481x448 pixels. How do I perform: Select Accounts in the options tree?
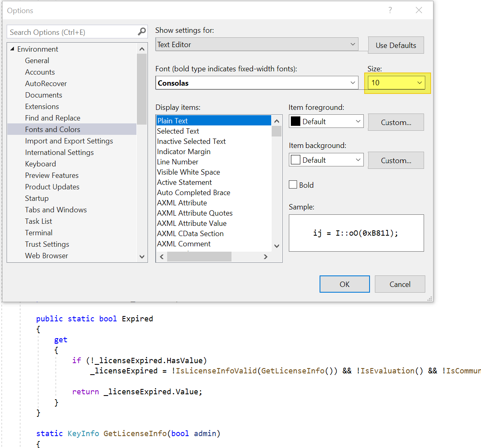pos(40,72)
